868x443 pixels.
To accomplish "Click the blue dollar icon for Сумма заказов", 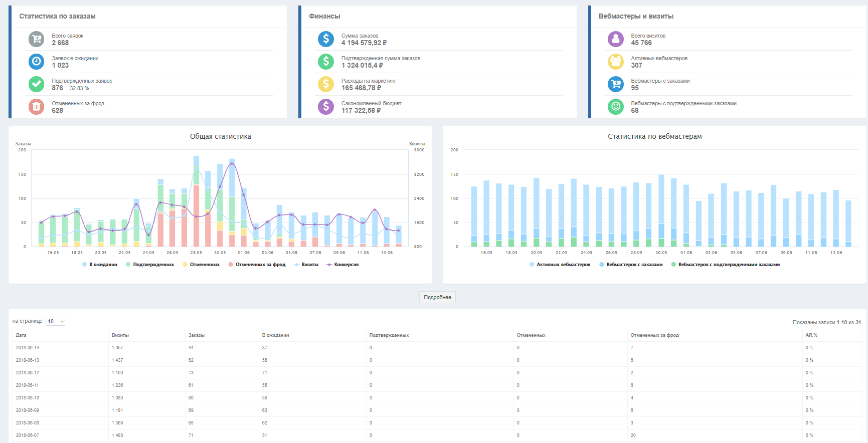I will tap(326, 39).
